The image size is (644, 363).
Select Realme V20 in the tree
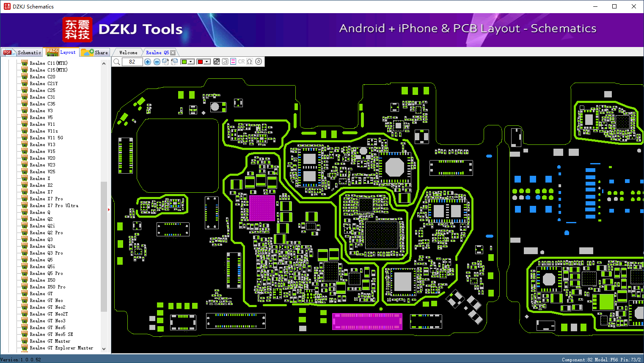[x=42, y=158]
